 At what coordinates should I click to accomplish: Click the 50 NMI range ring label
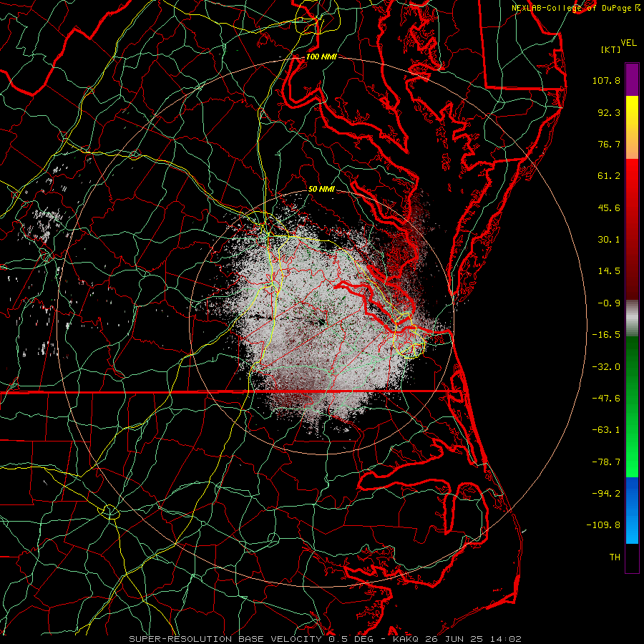pos(321,189)
